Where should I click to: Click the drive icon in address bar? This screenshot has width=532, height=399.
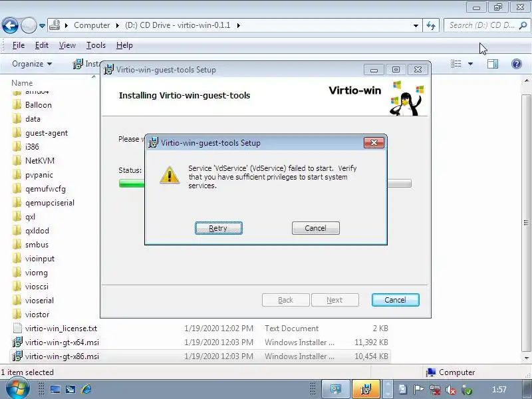click(55, 25)
